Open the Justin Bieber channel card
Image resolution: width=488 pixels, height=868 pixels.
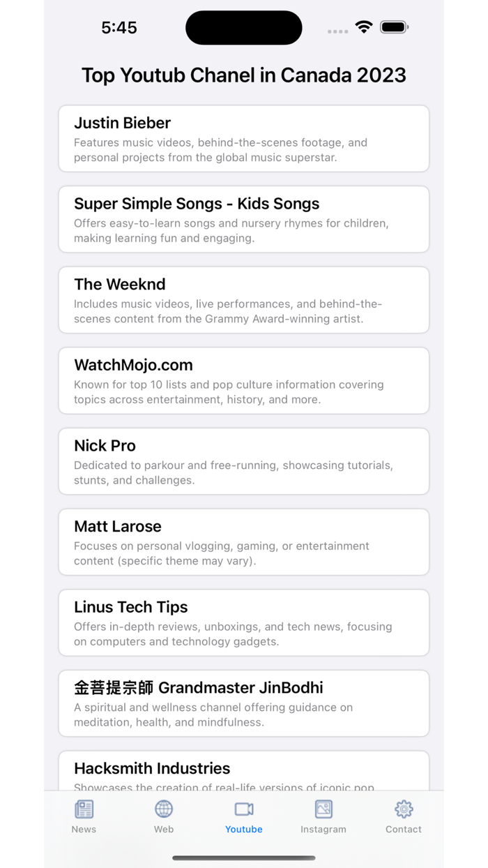coord(243,138)
